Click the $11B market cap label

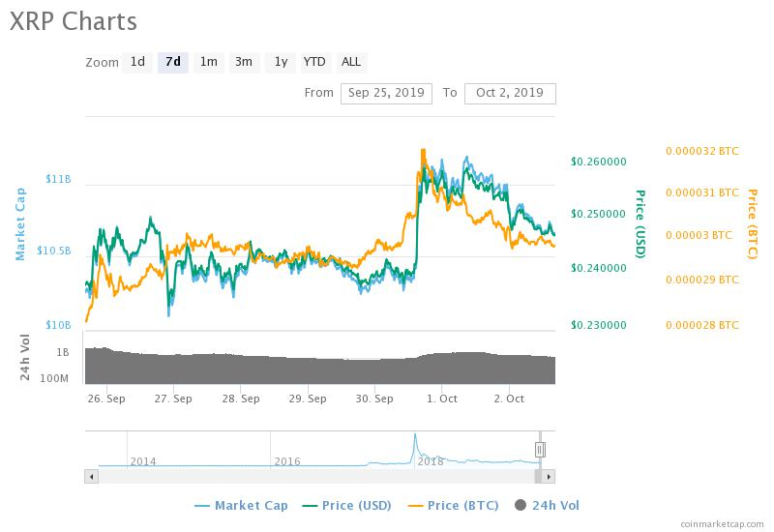58,179
